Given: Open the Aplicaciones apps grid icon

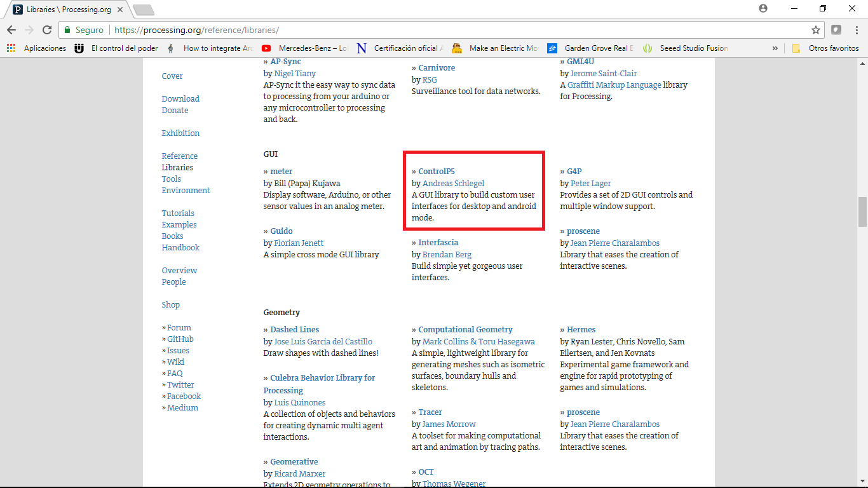Looking at the screenshot, I should point(11,48).
